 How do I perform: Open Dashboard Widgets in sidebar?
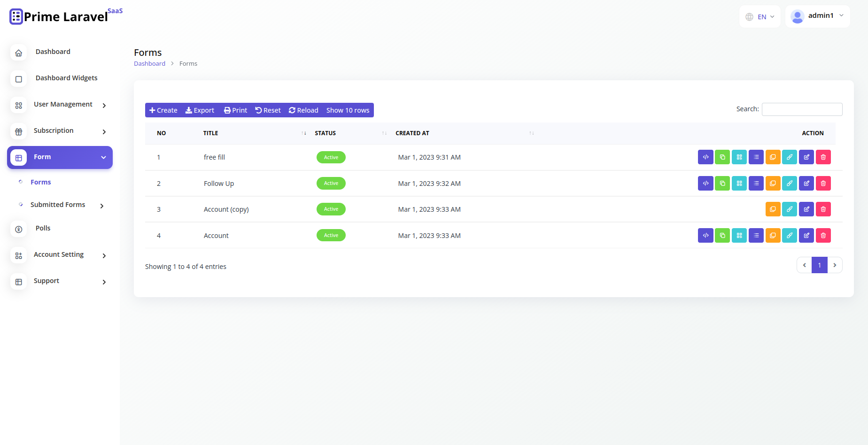click(66, 78)
